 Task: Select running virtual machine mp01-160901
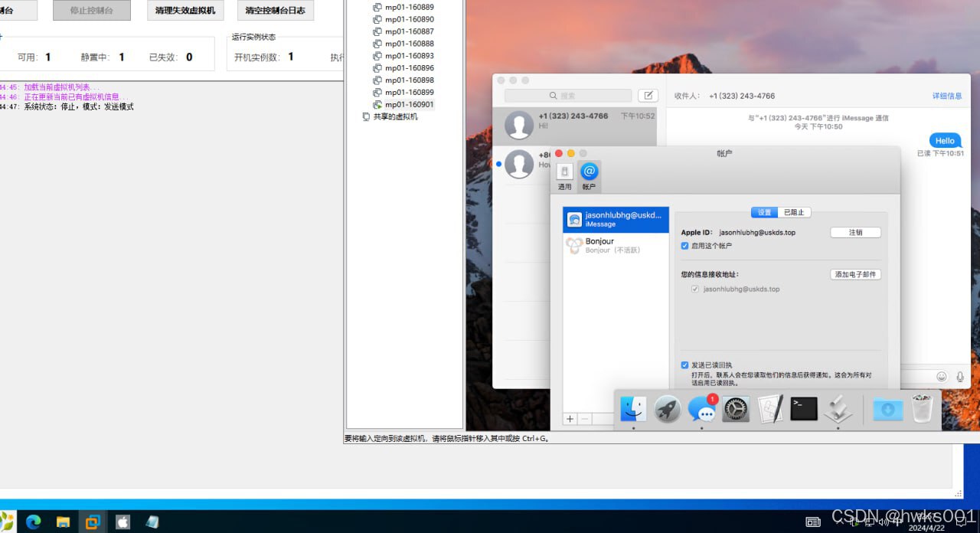409,105
